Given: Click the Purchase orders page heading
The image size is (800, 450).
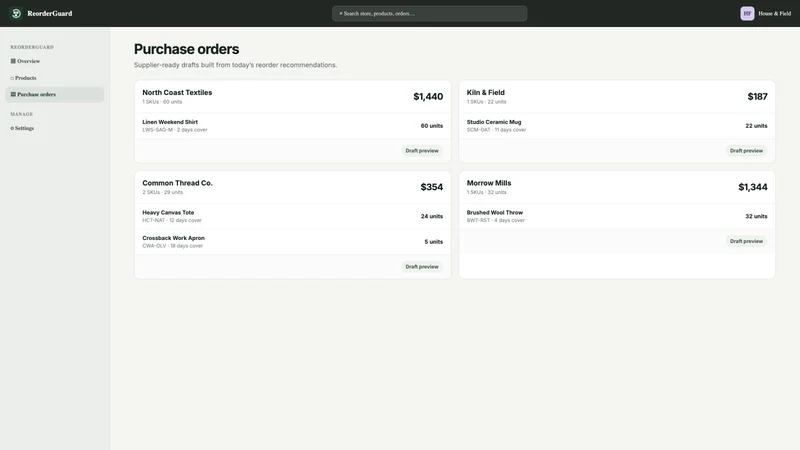Looking at the screenshot, I should coord(186,49).
